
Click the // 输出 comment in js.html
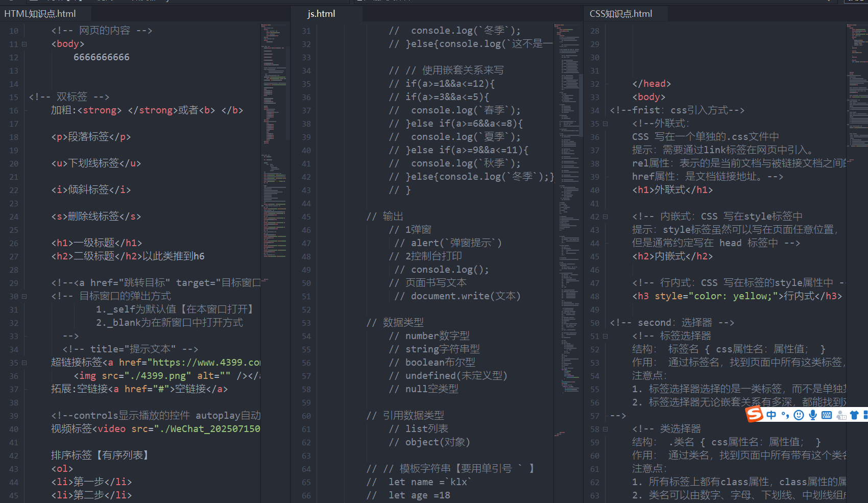pos(385,217)
